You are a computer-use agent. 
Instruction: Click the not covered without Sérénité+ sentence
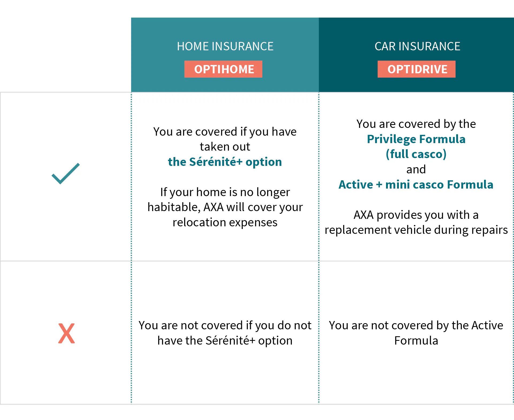(x=225, y=333)
